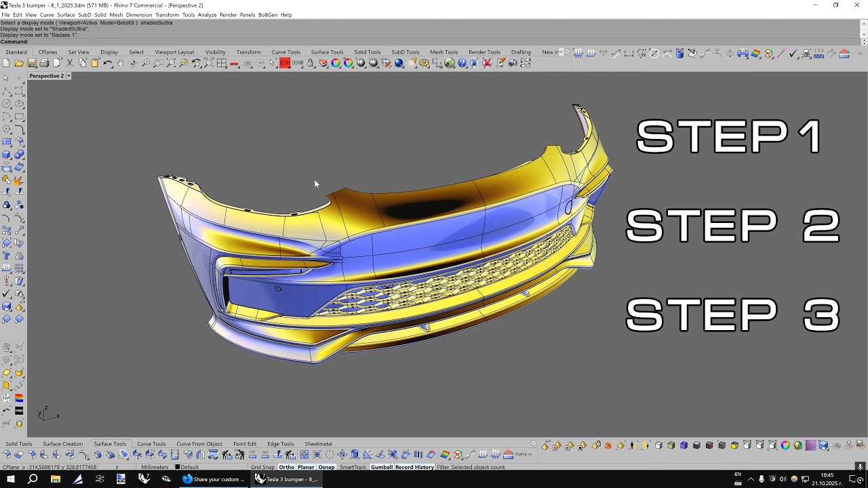This screenshot has height=488, width=868.
Task: Toggle Gumball in status bar
Action: point(382,467)
